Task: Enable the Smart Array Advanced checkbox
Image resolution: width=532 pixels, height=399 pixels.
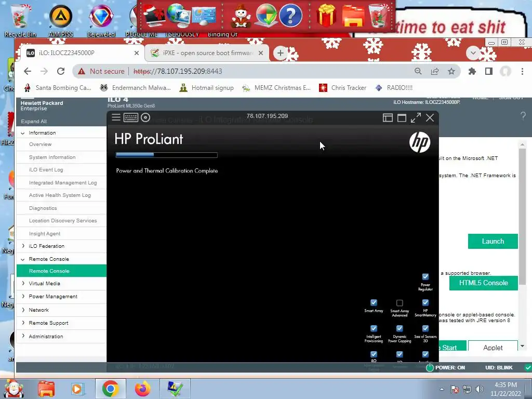Action: coord(400,303)
